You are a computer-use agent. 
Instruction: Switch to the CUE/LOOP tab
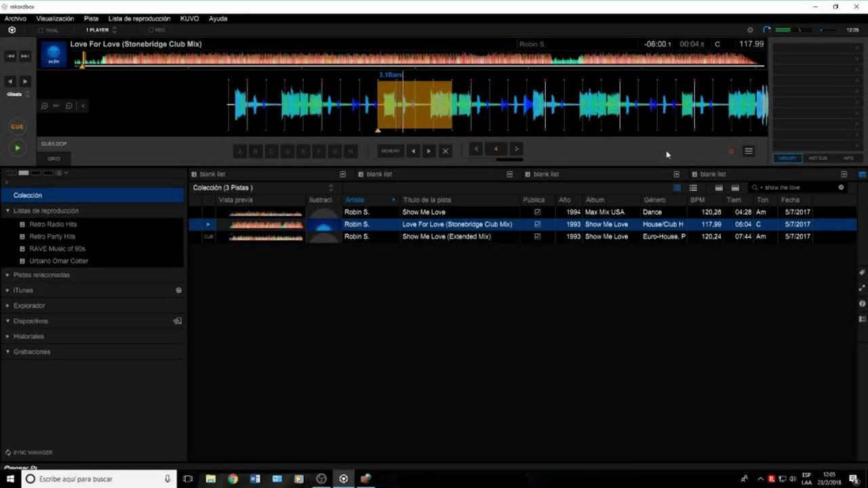tap(54, 144)
